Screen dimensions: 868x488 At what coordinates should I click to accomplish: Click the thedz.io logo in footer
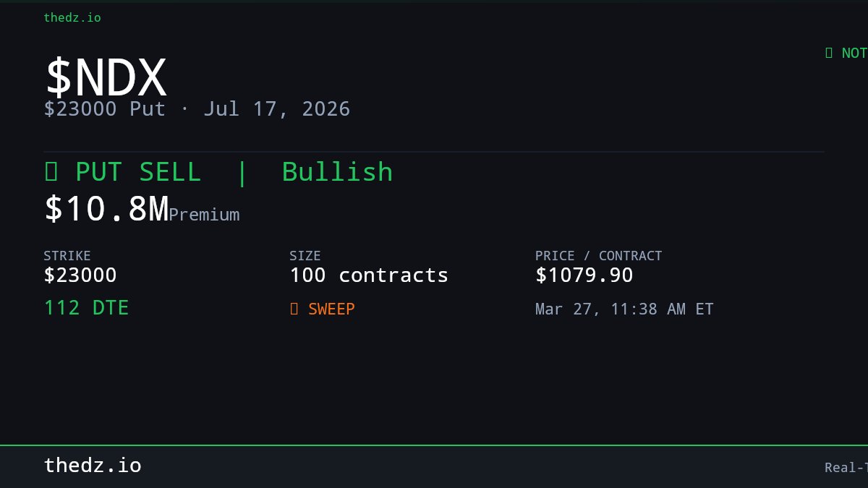point(93,466)
